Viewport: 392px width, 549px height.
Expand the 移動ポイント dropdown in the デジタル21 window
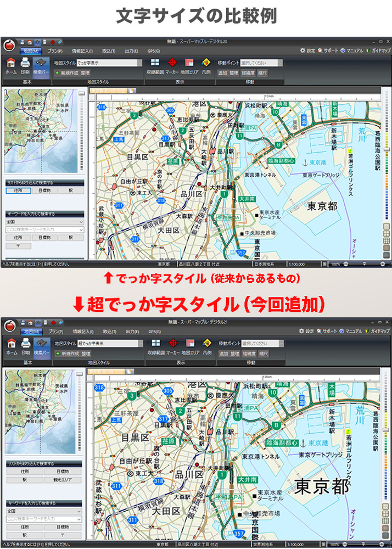coord(281,344)
